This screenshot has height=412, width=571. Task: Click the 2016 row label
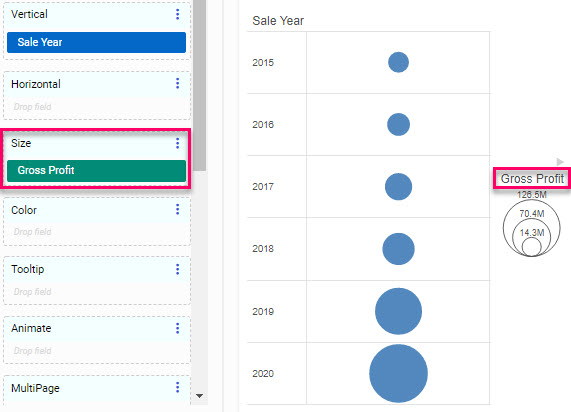click(x=263, y=125)
